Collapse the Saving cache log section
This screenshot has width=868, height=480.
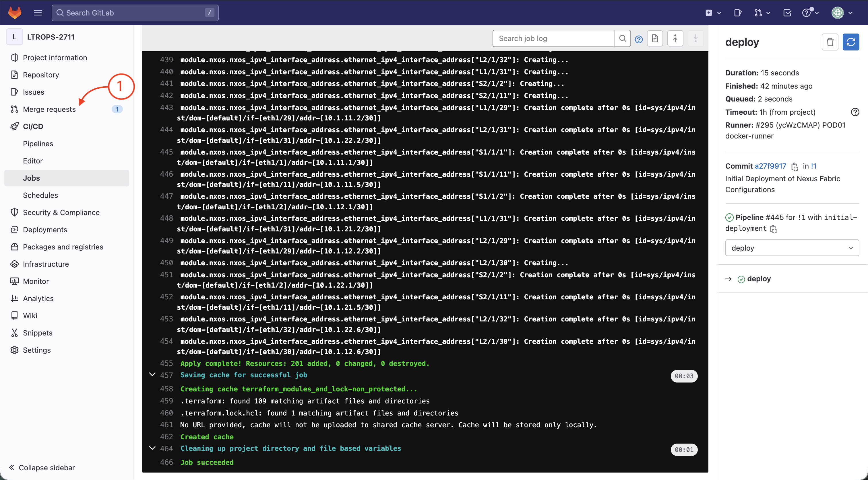[152, 375]
